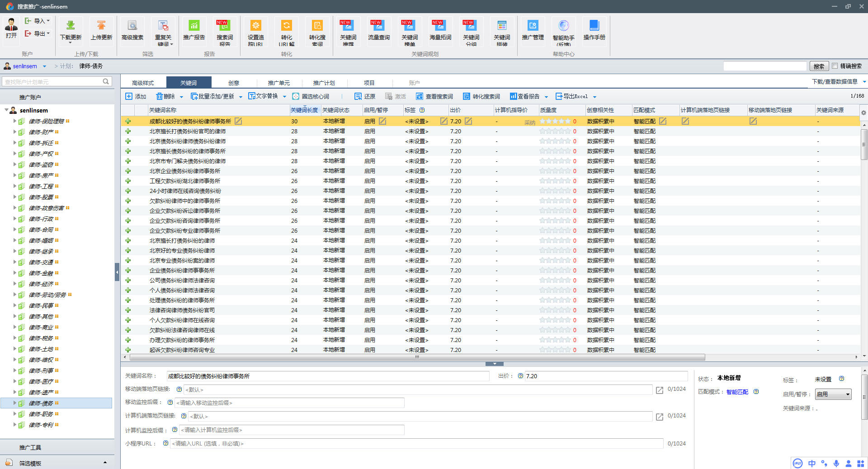Open 智能助手 assistant icon

(563, 26)
